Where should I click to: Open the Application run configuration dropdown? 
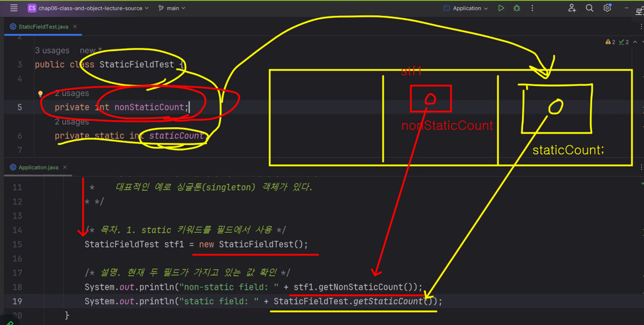coord(466,8)
